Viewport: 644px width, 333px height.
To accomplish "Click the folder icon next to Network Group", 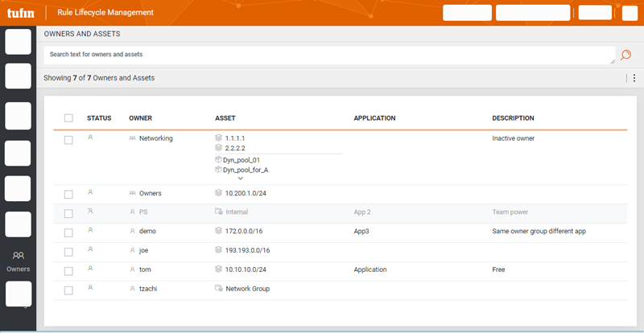I will (x=219, y=288).
